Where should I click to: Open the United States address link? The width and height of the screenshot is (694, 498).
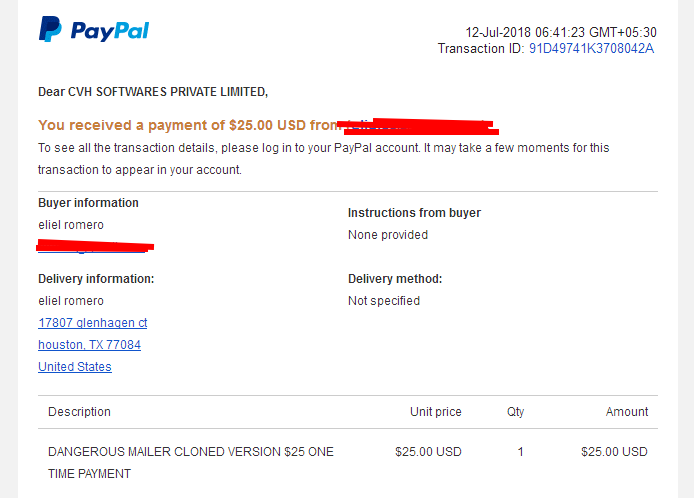[x=75, y=367]
